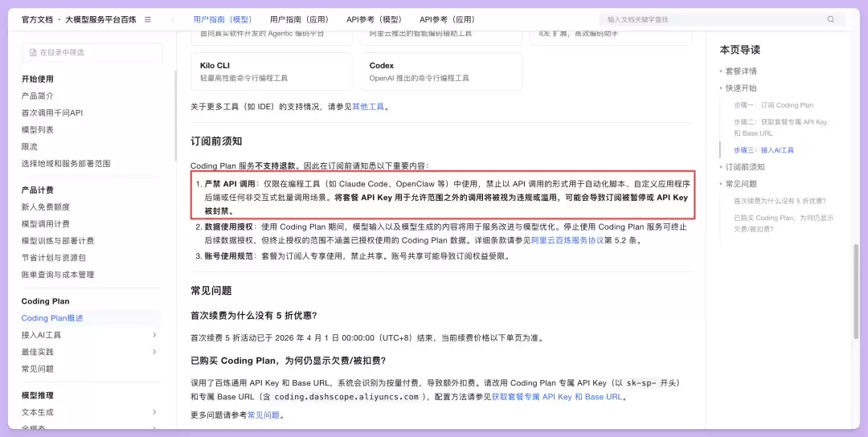
Task: Jump to 常见问题 in page guide
Action: [741, 184]
